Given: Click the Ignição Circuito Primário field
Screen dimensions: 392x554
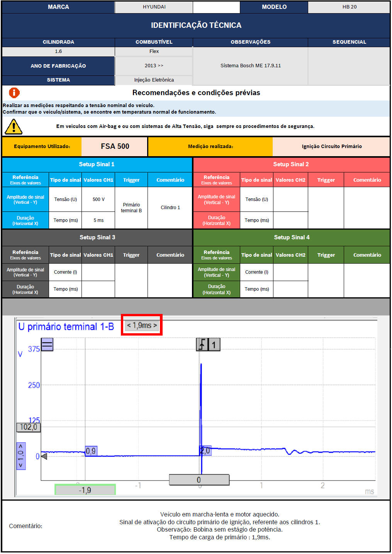Looking at the screenshot, I should pos(331,147).
